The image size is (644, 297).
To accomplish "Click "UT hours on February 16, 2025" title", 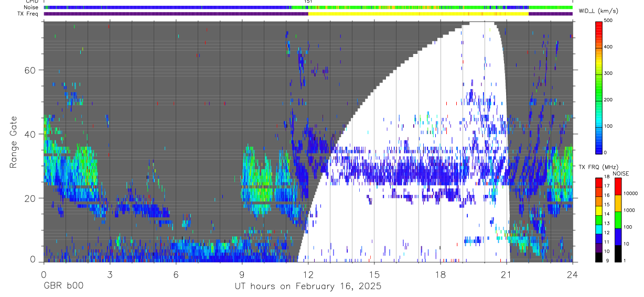I will tap(308, 287).
